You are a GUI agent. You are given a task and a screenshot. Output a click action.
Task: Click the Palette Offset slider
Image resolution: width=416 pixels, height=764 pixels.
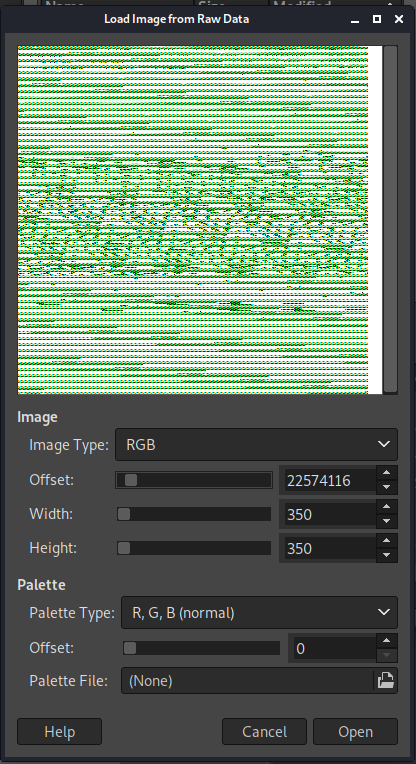201,648
